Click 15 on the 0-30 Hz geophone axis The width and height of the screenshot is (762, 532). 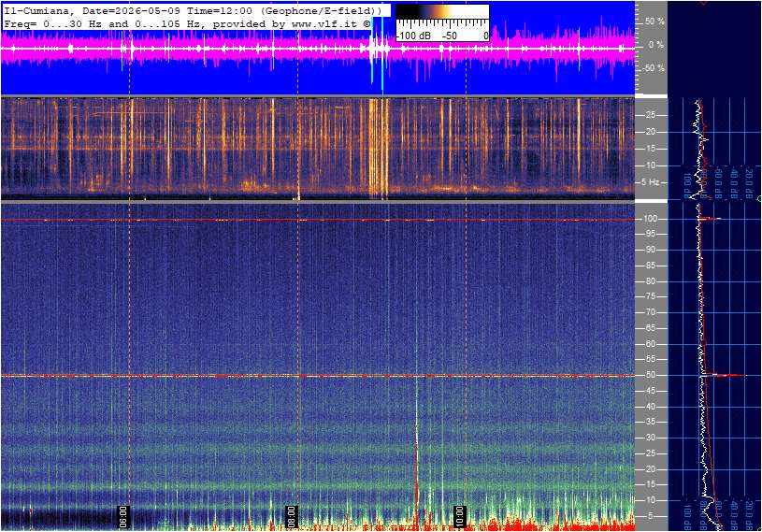[650, 149]
